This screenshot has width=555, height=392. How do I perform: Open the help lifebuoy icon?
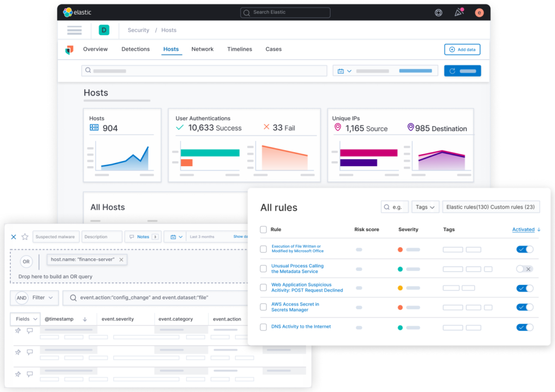click(x=438, y=12)
